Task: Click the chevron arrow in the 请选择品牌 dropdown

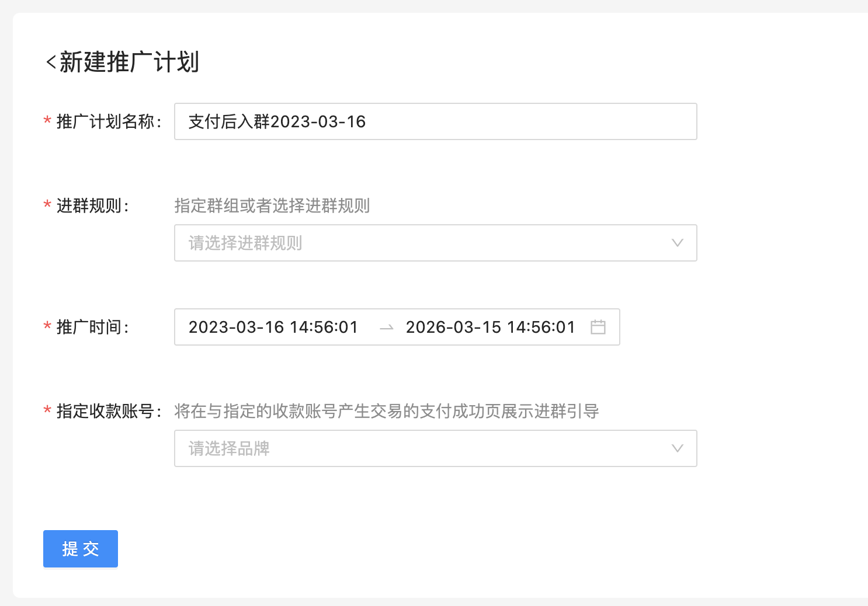Action: [677, 448]
